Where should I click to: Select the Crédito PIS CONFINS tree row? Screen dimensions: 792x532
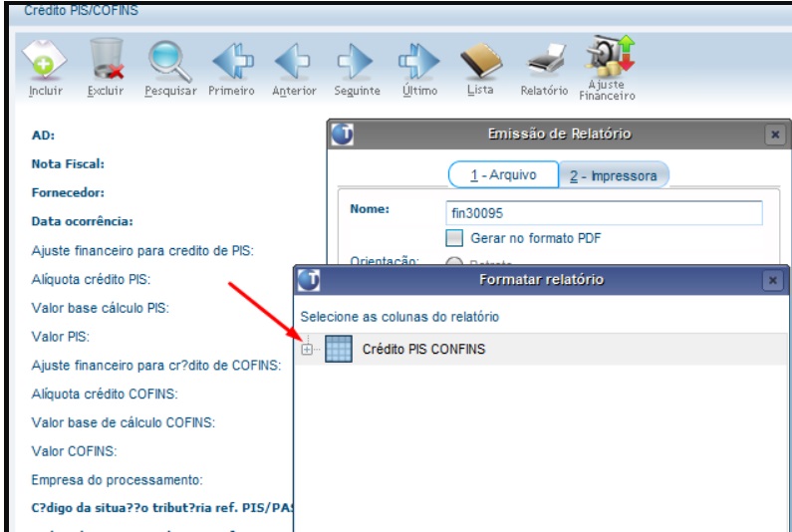click(541, 349)
